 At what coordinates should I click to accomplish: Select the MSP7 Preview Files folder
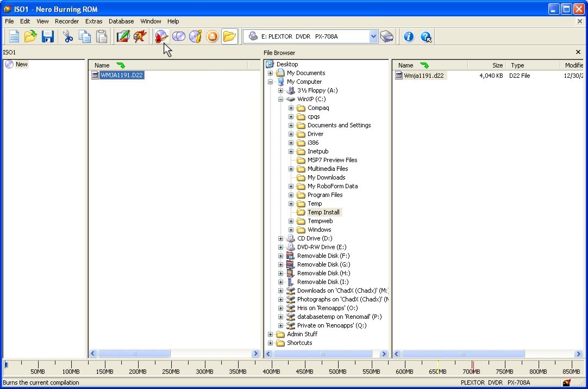click(x=332, y=160)
